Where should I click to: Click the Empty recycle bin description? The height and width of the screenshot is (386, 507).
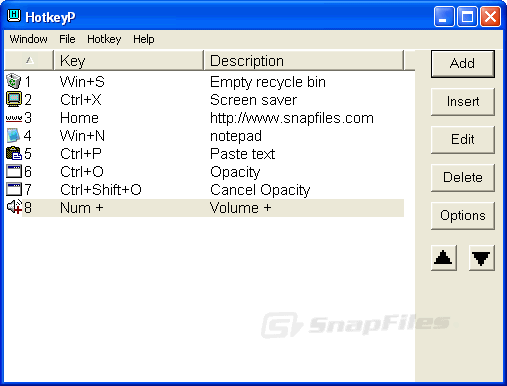pos(268,82)
